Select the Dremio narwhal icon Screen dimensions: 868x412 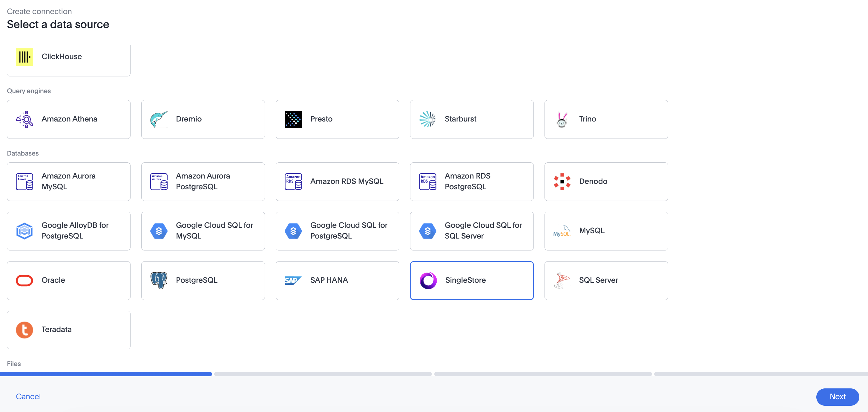(158, 119)
